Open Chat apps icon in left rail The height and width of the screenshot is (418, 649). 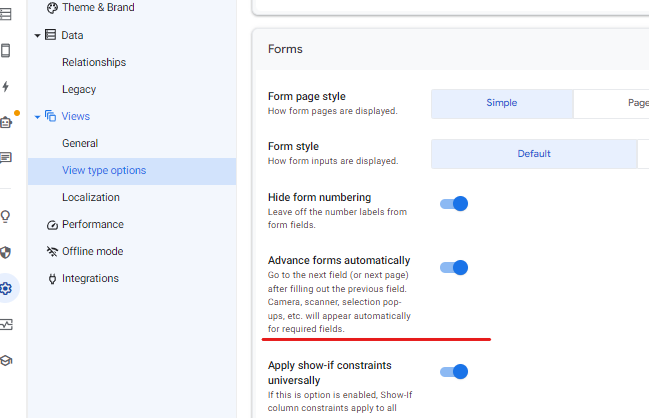[6, 158]
